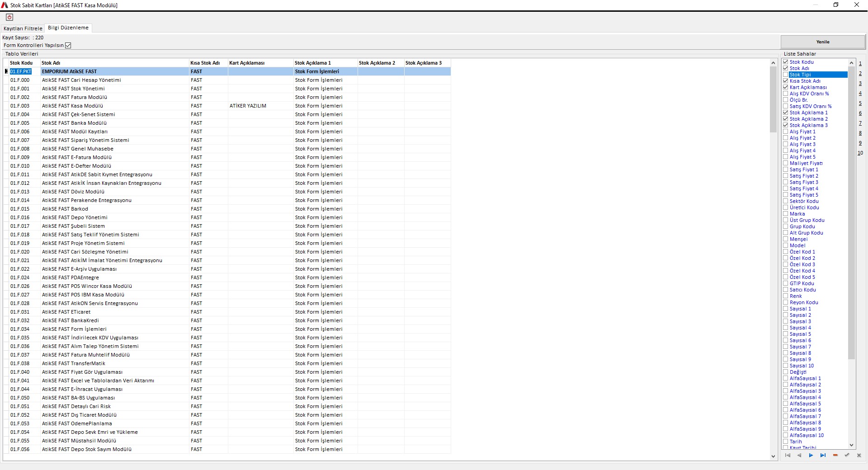Toggle Form Kontrolleri Yapılsın checkbox
Image resolution: width=868 pixels, height=470 pixels.
coord(68,45)
